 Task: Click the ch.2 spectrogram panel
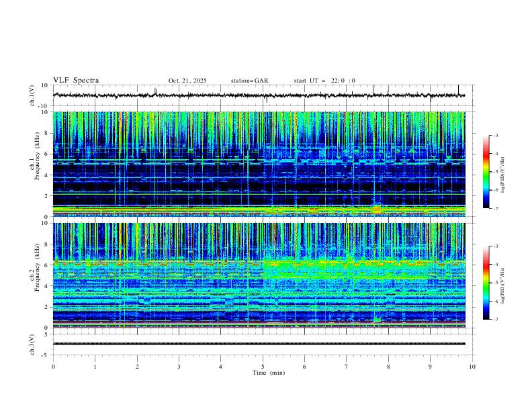(x=259, y=275)
